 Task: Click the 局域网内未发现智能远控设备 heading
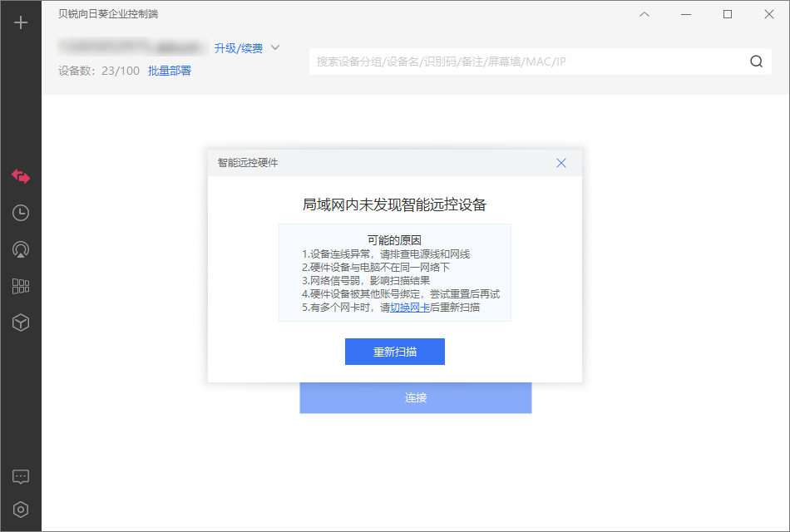coord(394,204)
